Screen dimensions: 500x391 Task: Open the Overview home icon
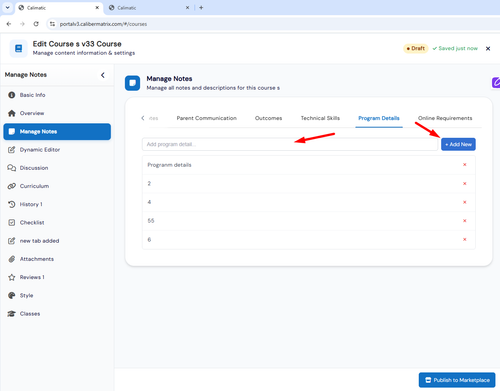12,113
